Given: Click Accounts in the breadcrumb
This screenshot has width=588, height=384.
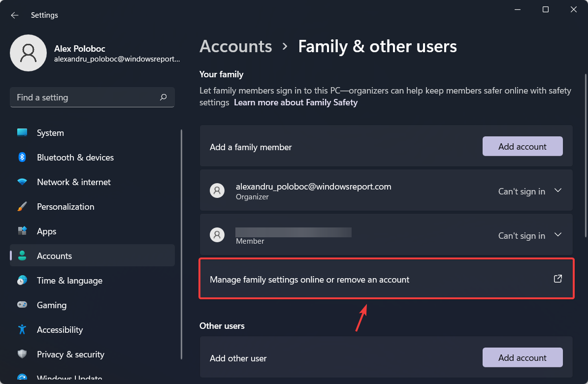Looking at the screenshot, I should (x=235, y=46).
